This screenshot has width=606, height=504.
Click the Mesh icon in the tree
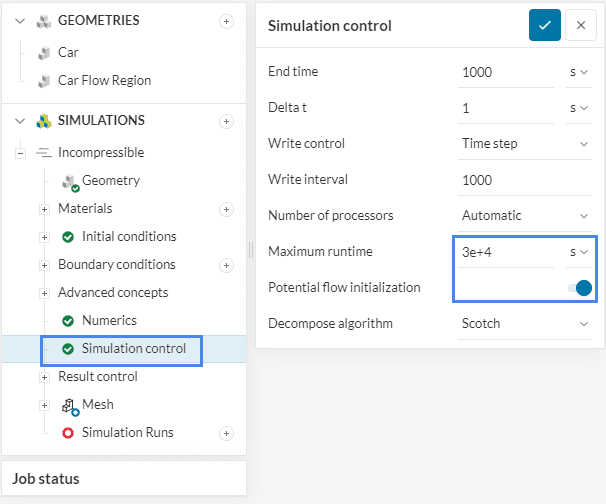coord(69,405)
